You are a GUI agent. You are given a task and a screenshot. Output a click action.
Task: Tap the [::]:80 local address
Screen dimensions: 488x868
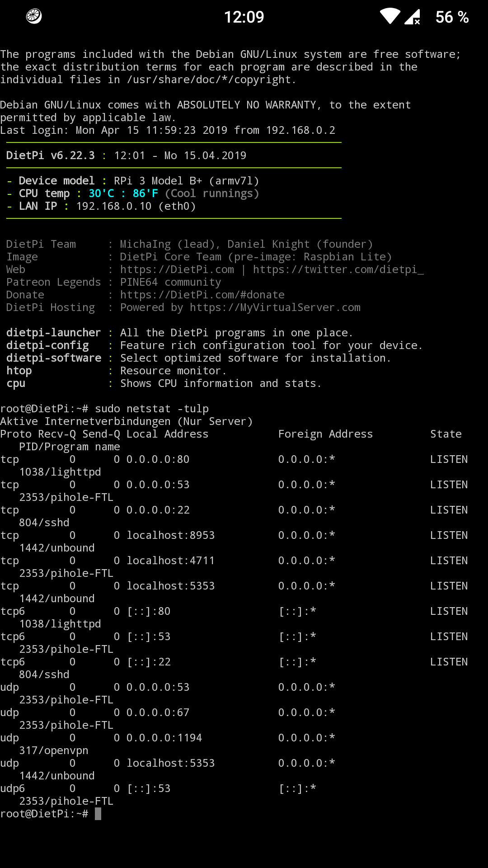149,611
